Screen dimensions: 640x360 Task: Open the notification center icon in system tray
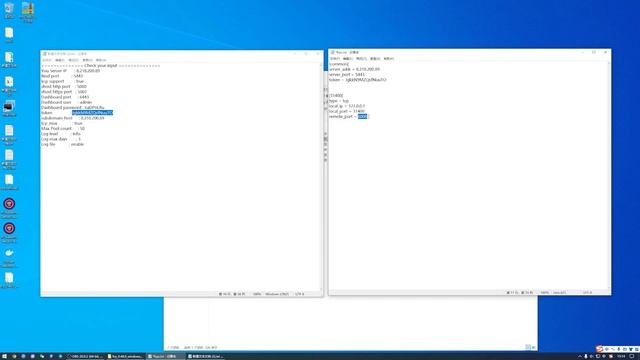pos(632,356)
